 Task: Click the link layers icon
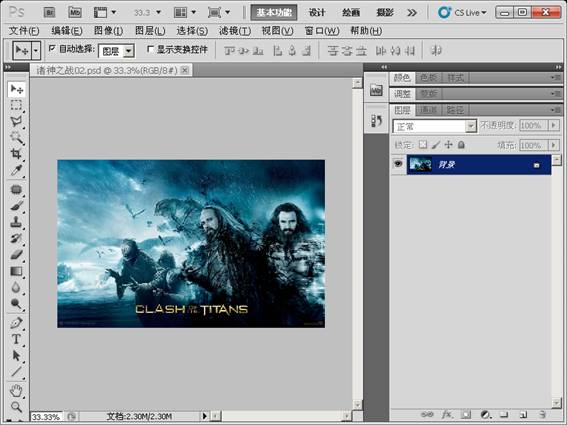pyautogui.click(x=427, y=414)
